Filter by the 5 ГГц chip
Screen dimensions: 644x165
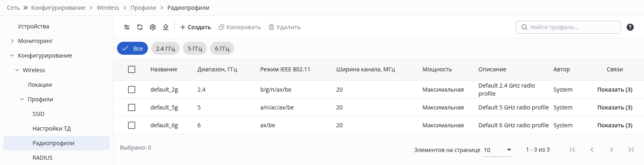(x=195, y=48)
